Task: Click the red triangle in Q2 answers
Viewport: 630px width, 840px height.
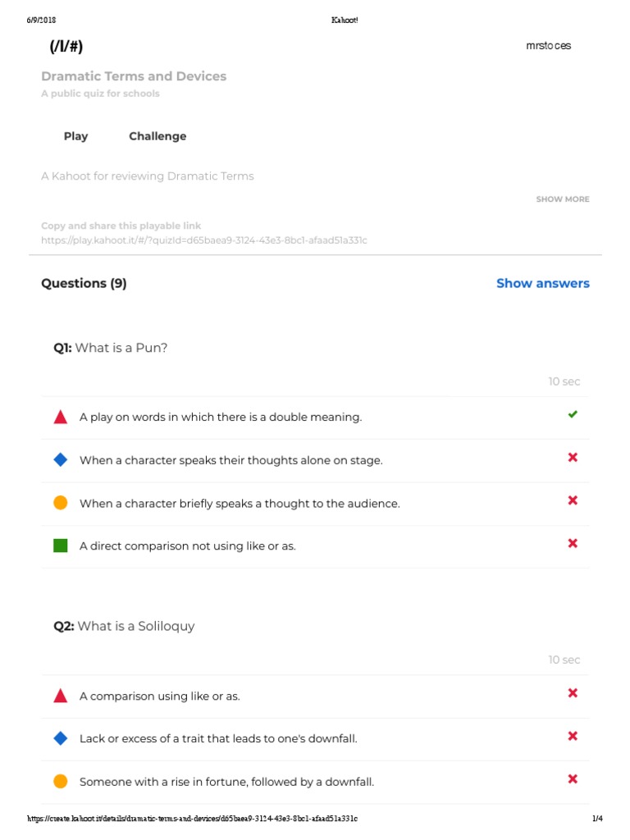Action: point(60,696)
